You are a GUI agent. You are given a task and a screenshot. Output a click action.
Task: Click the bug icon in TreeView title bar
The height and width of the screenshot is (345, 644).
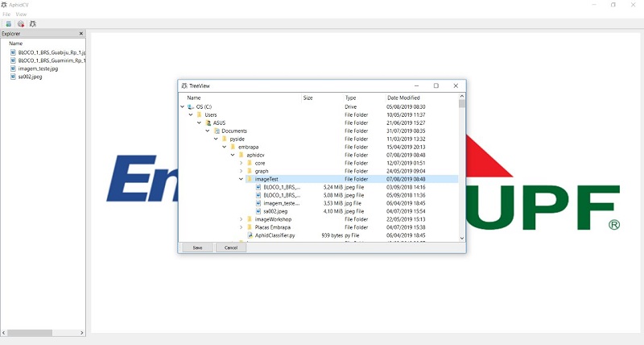[184, 86]
